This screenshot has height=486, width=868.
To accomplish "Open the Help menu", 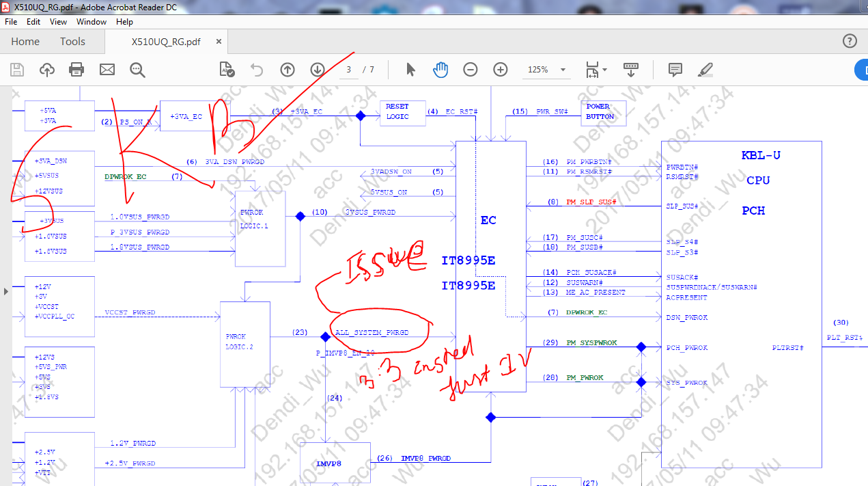I will pyautogui.click(x=124, y=22).
